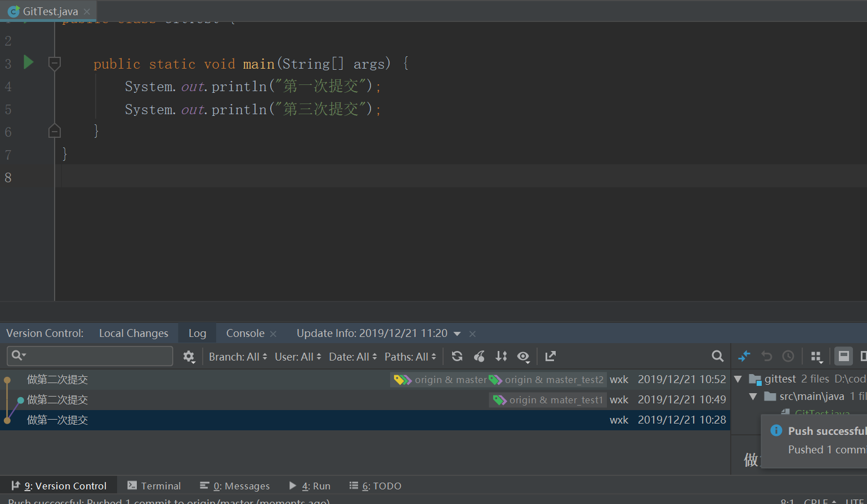This screenshot has width=867, height=504.
Task: Open the Paths: All filter
Action: pos(410,357)
